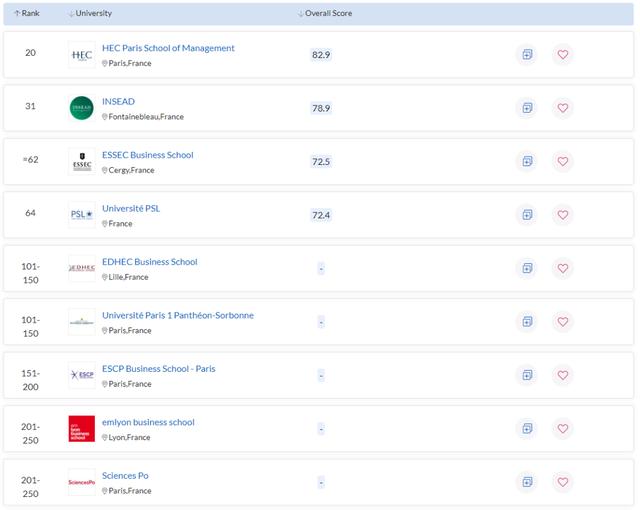Image resolution: width=640 pixels, height=510 pixels.
Task: Click Lille,France location text
Action: pyautogui.click(x=128, y=277)
